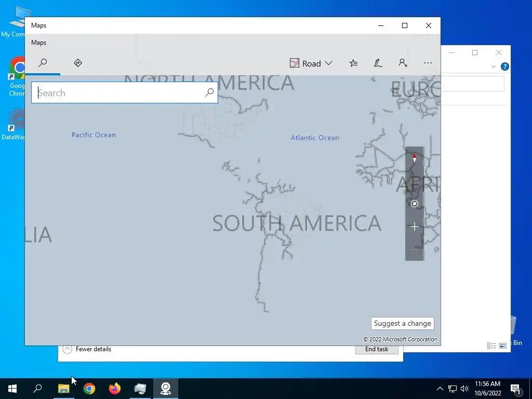Click the Sign in account icon

pos(403,63)
